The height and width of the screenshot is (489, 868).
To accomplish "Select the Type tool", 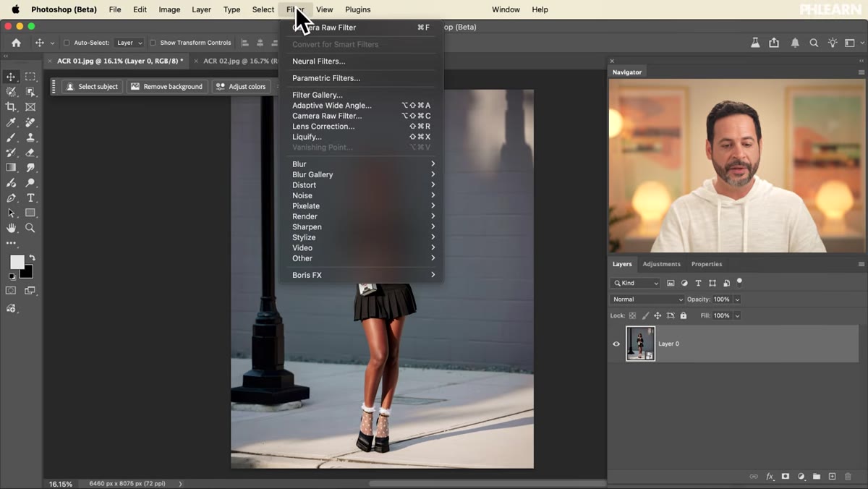I will (30, 197).
